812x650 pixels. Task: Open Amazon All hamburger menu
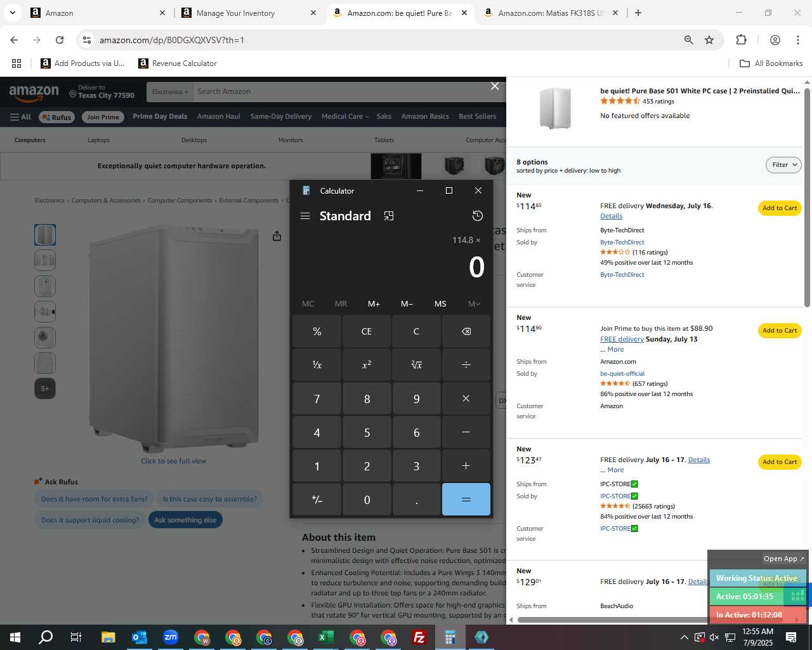(x=20, y=117)
